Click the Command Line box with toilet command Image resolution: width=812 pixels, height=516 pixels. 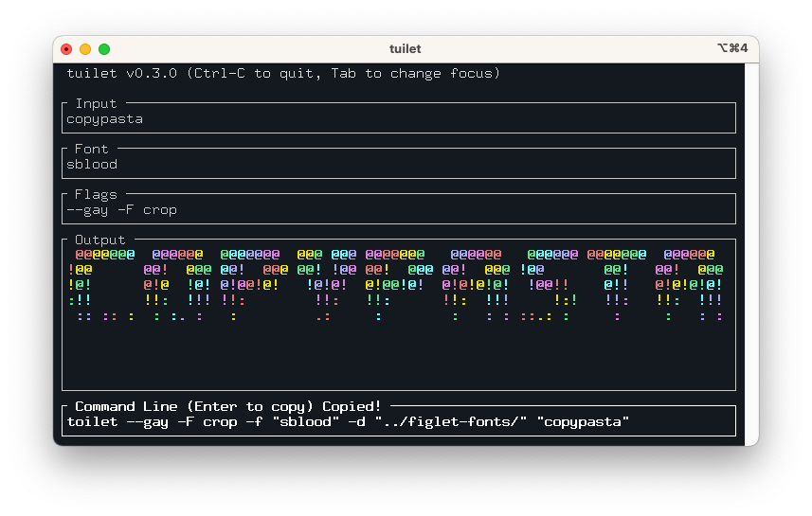398,422
